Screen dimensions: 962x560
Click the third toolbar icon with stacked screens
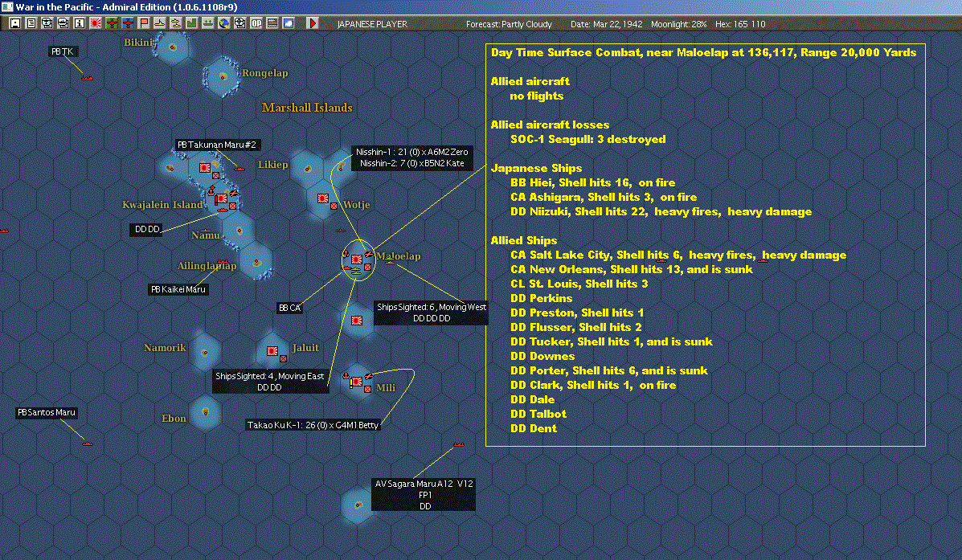click(47, 23)
